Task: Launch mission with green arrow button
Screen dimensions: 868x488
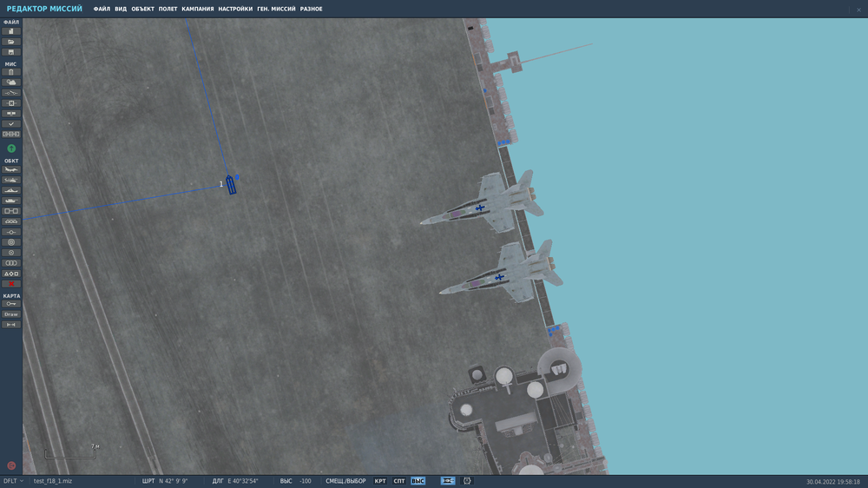Action: (11, 148)
